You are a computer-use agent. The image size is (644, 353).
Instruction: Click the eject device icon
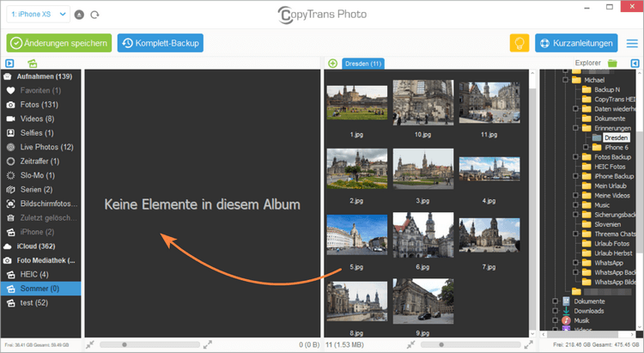tap(79, 15)
